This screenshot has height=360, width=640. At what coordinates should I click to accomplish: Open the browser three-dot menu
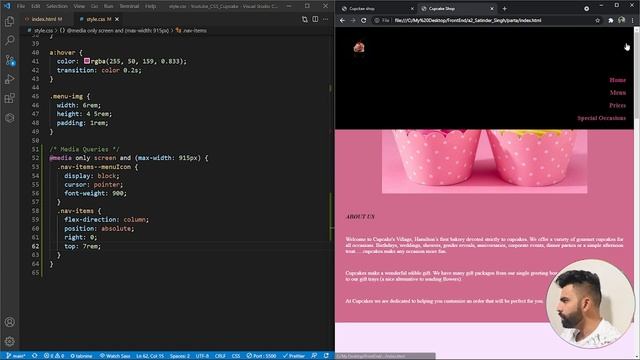pyautogui.click(x=633, y=20)
